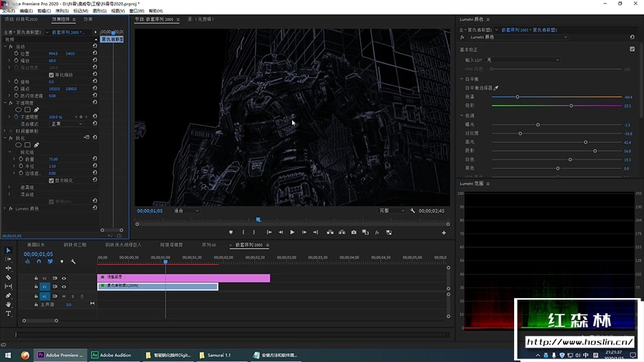Viewport: 644px width, 362px height.
Task: Toggle the checkbox in the Sharpen group
Action: tap(52, 180)
